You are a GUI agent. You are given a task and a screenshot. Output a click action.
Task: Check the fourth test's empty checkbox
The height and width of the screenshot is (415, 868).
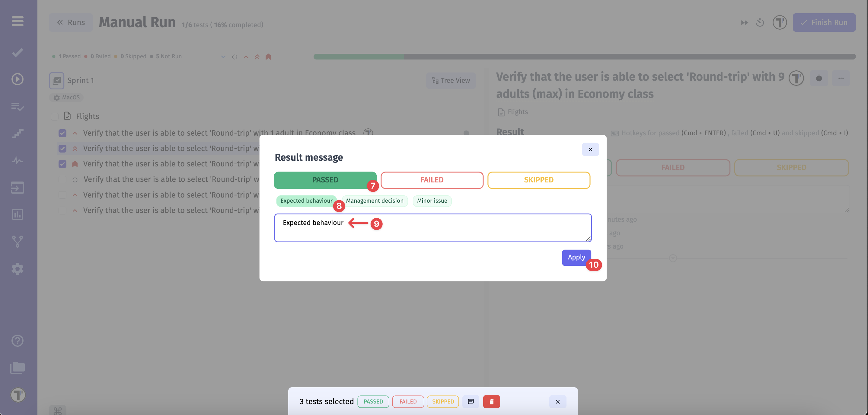pos(62,179)
